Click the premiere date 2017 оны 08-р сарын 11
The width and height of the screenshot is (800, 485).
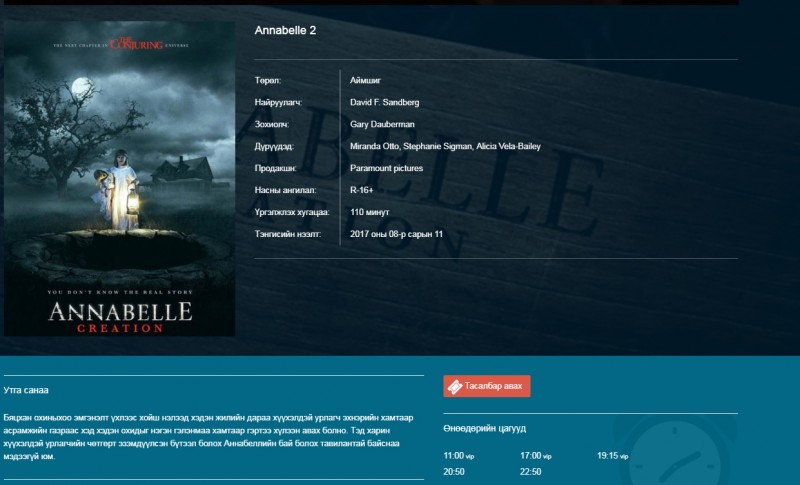[x=396, y=234]
